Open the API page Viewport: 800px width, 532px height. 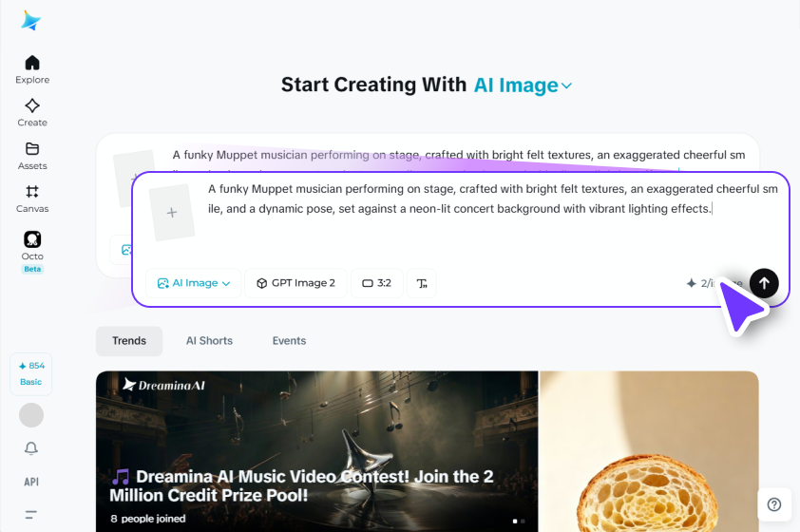point(31,482)
